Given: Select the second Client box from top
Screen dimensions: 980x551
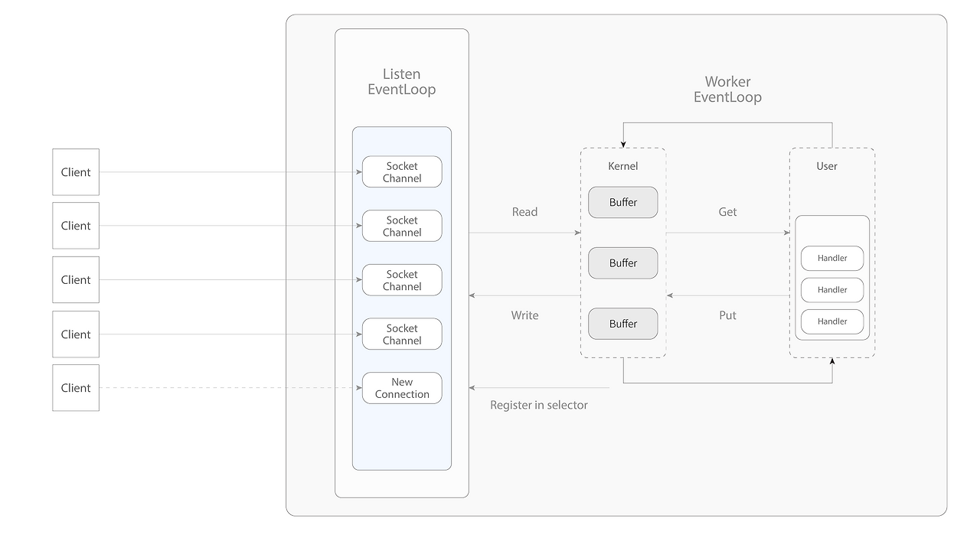Looking at the screenshot, I should [x=76, y=226].
